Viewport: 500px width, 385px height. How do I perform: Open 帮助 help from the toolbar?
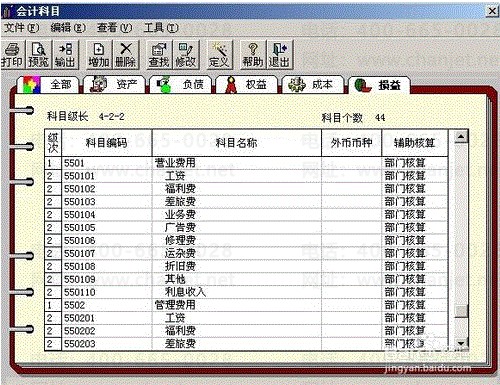click(253, 55)
